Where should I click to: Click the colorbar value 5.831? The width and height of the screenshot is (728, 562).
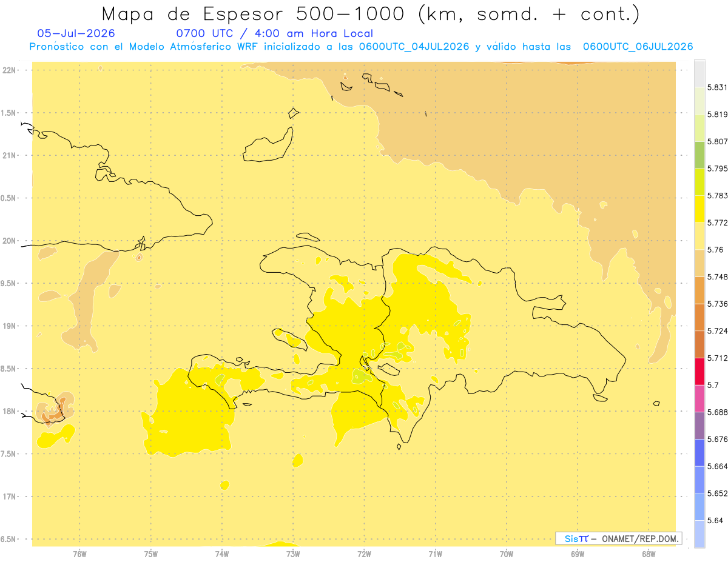(717, 87)
